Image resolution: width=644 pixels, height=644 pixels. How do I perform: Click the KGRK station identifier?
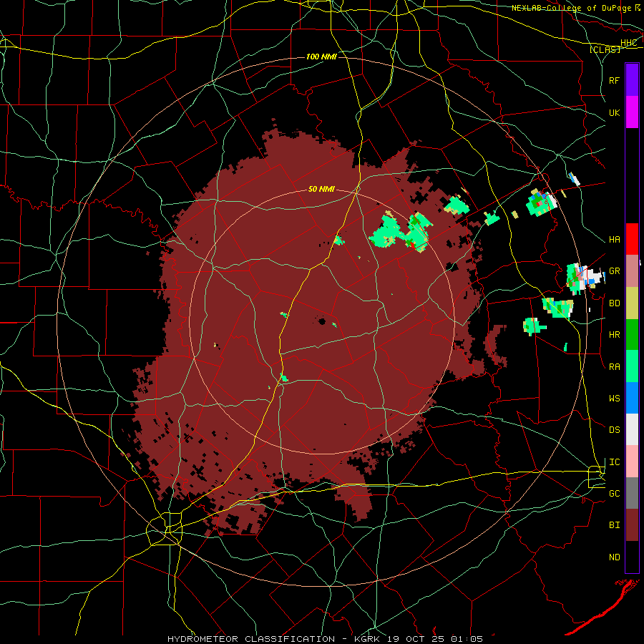click(369, 639)
